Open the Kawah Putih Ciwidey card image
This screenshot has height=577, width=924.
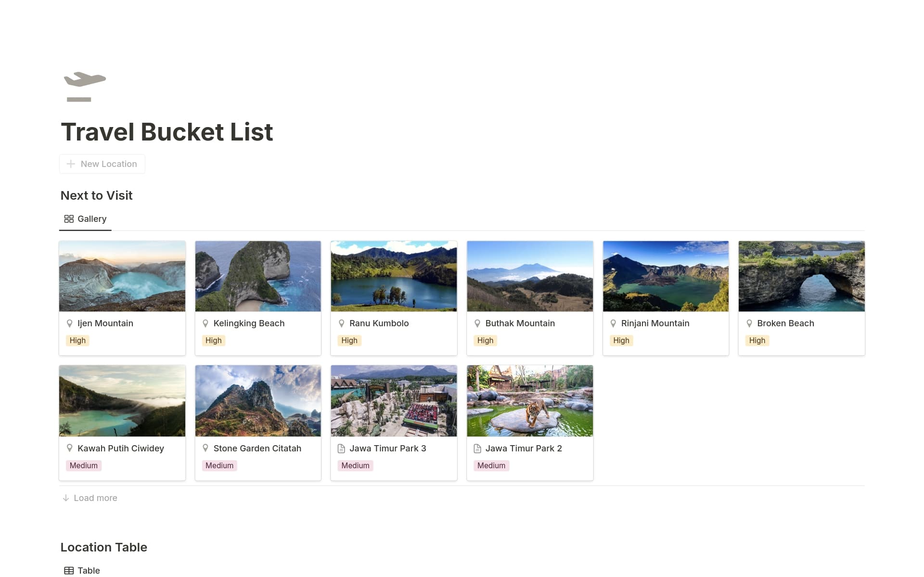(x=122, y=400)
